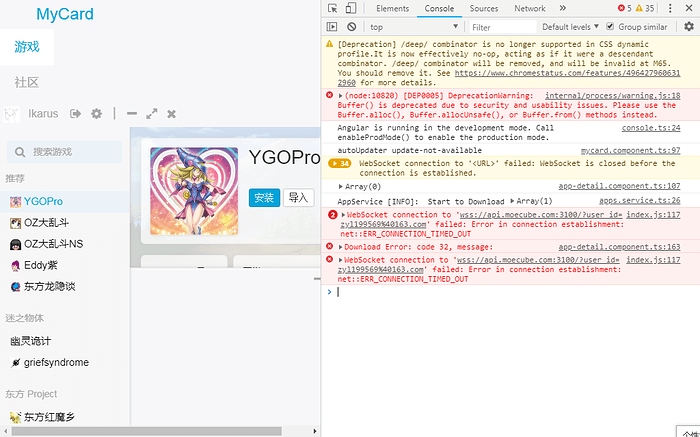Click the blue 安装 install button
This screenshot has width=700, height=437.
[264, 198]
